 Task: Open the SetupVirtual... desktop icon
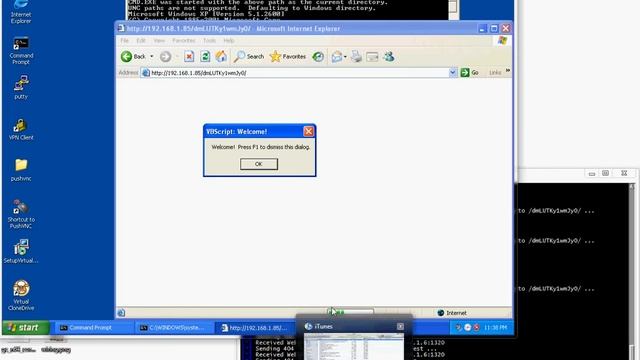tap(21, 251)
